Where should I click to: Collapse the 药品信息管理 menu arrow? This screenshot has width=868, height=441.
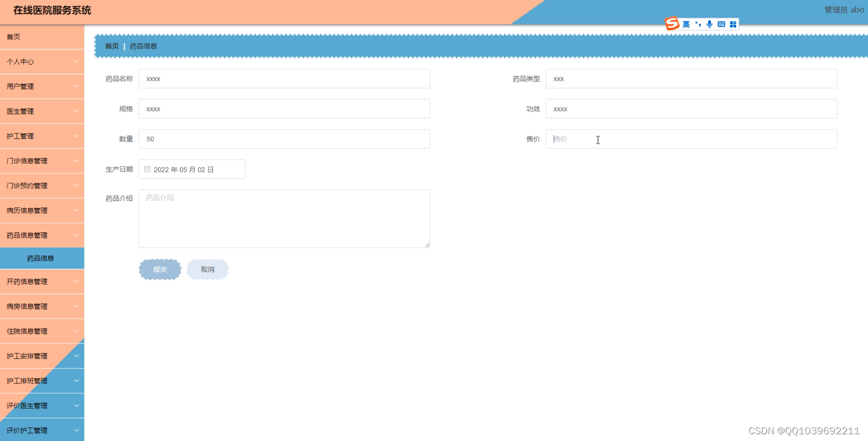tap(76, 235)
